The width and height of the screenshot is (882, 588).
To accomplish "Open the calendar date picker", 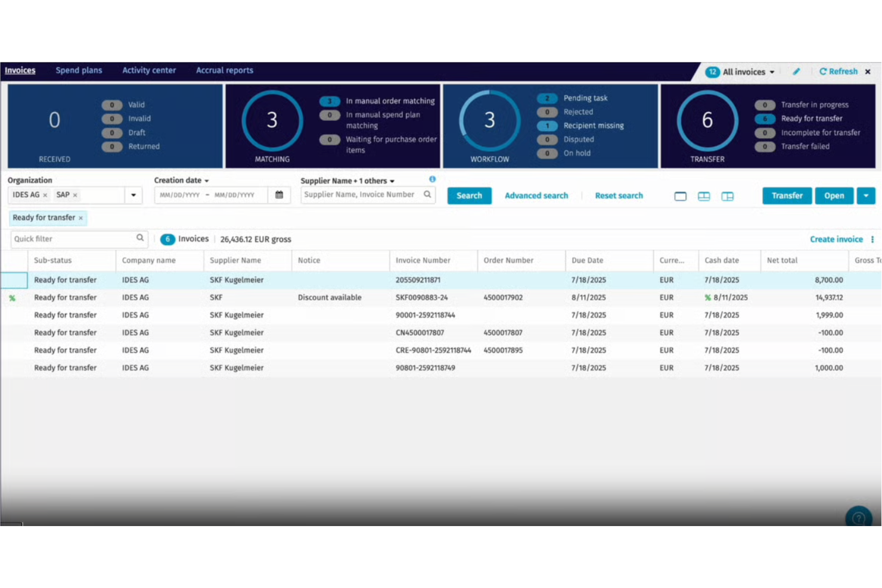I will pyautogui.click(x=279, y=195).
